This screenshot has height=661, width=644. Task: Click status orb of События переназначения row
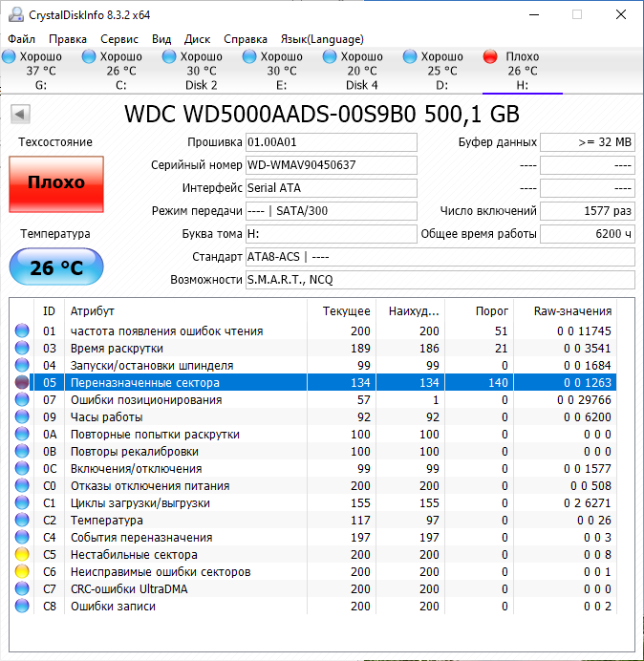22,538
